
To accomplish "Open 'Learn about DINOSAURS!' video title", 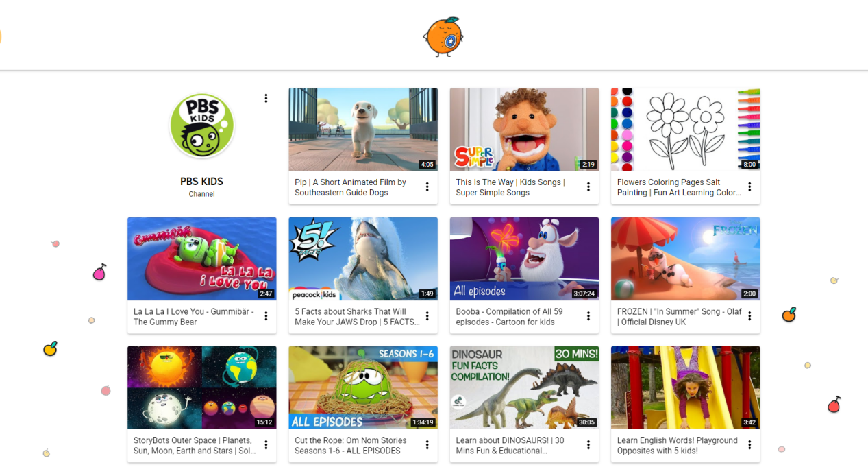I will point(510,445).
